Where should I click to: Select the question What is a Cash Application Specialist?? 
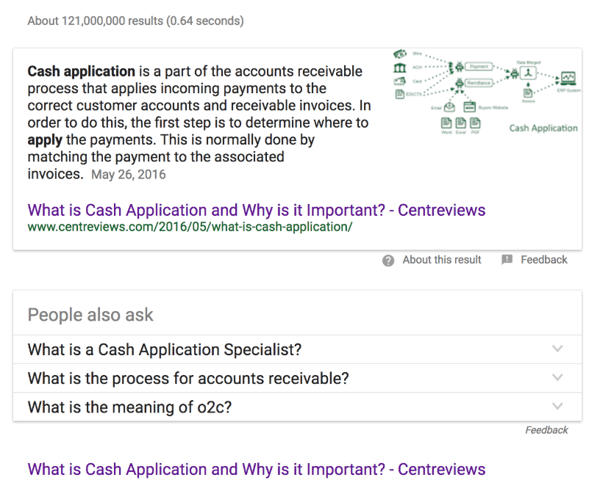[x=165, y=349]
